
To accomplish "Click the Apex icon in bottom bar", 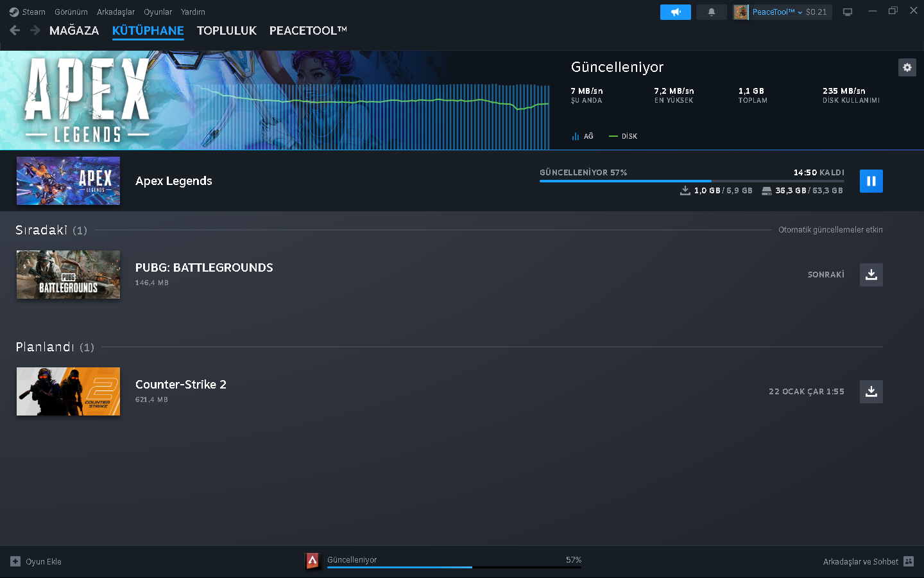I will pos(312,561).
